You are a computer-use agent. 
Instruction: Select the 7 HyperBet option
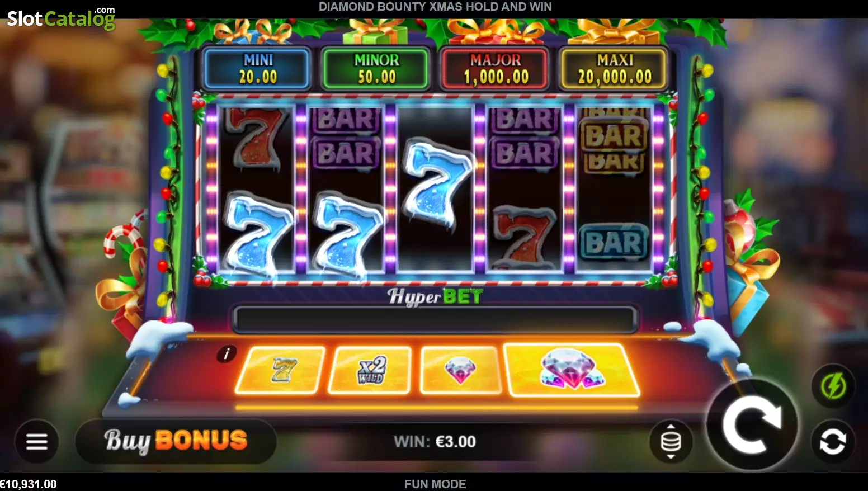[x=281, y=370]
